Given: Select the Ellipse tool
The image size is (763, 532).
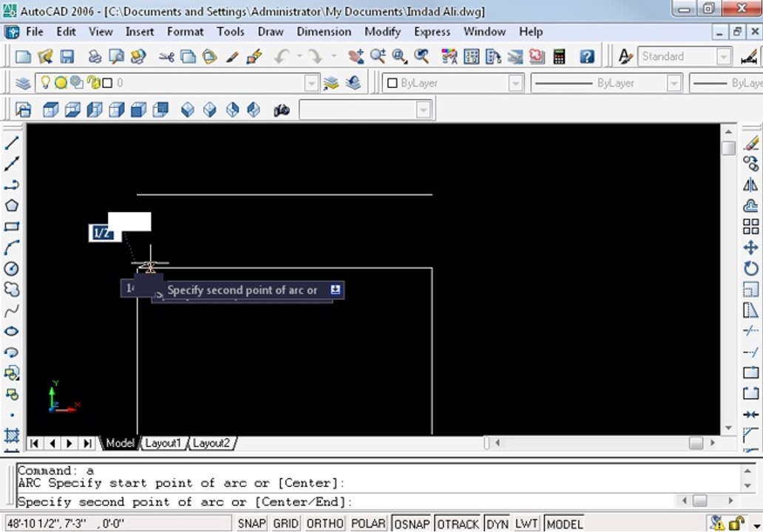Looking at the screenshot, I should (12, 331).
